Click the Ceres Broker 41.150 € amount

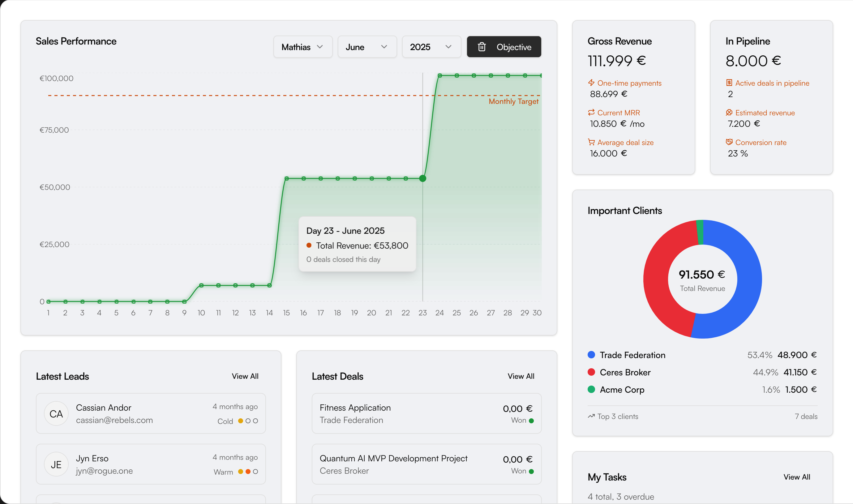[x=800, y=372]
